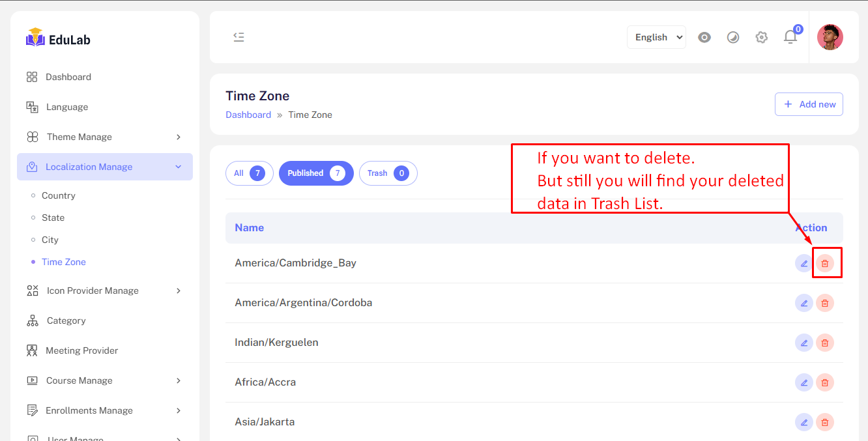Open the settings gear in header
This screenshot has height=441, width=868.
click(761, 37)
